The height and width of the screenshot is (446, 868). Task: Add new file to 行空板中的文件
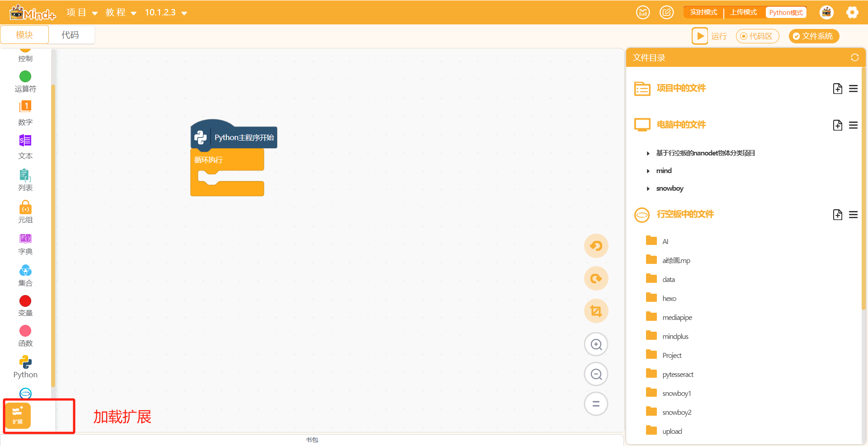(x=838, y=215)
